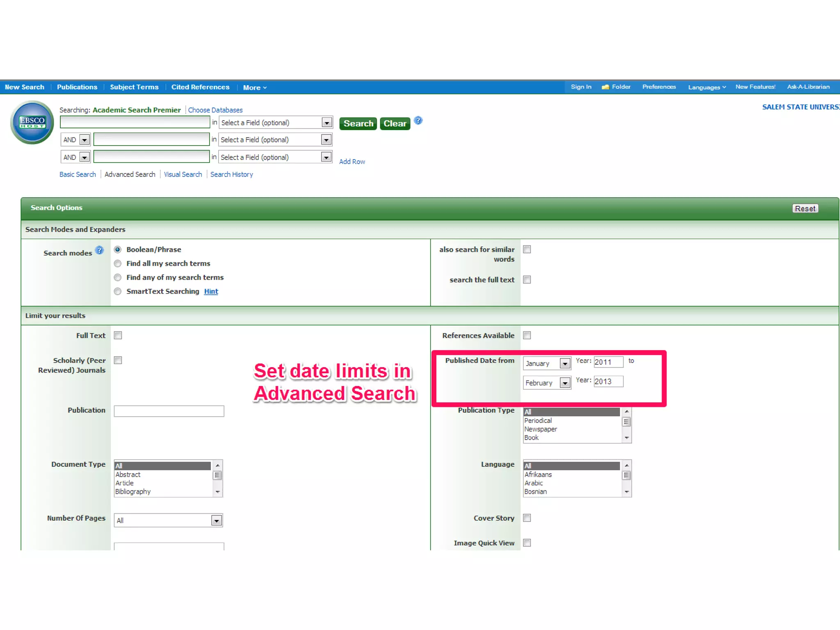Image resolution: width=840 pixels, height=630 pixels.
Task: Open the Languages menu chevron
Action: pyautogui.click(x=724, y=87)
